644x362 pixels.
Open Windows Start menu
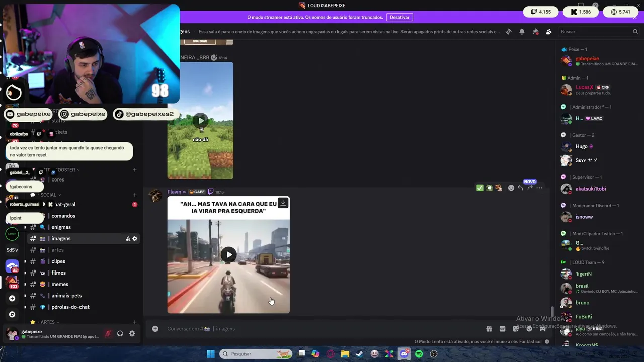(211, 354)
